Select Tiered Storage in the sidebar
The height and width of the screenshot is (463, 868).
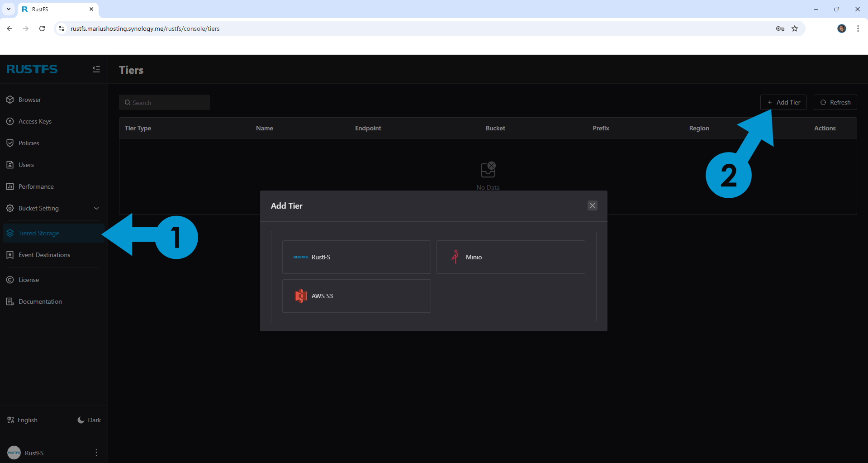(54, 233)
